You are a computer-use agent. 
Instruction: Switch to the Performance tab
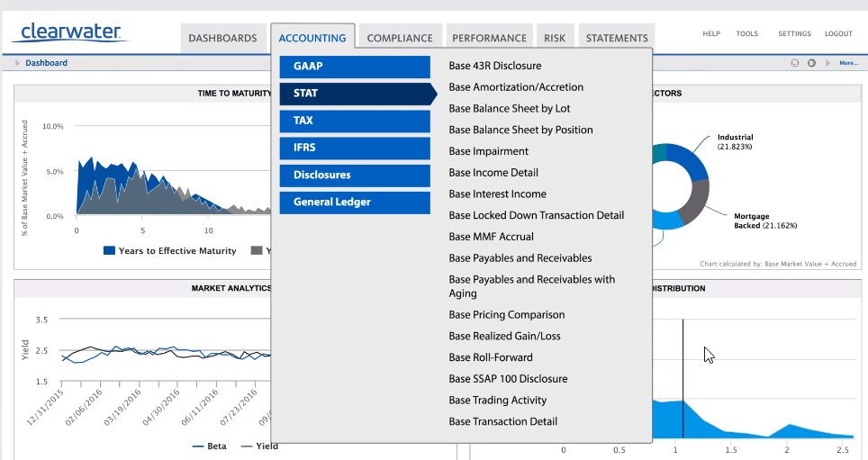489,38
